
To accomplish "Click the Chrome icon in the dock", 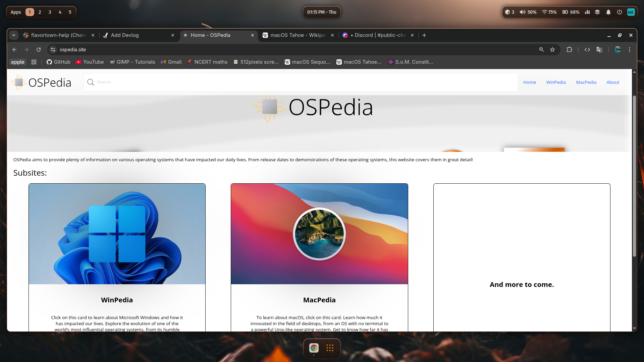I will click(314, 348).
